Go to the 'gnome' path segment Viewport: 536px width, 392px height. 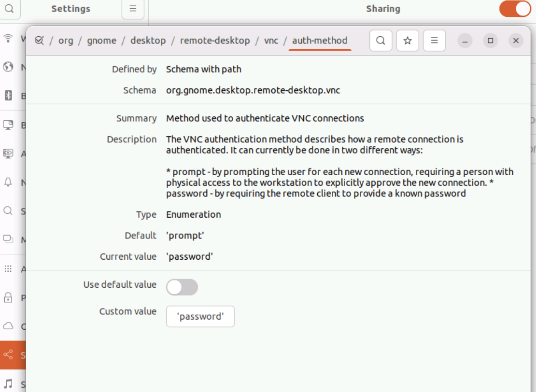pyautogui.click(x=101, y=41)
